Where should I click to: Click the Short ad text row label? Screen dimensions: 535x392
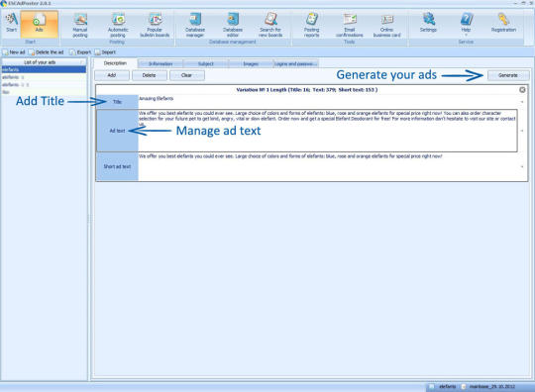[117, 166]
